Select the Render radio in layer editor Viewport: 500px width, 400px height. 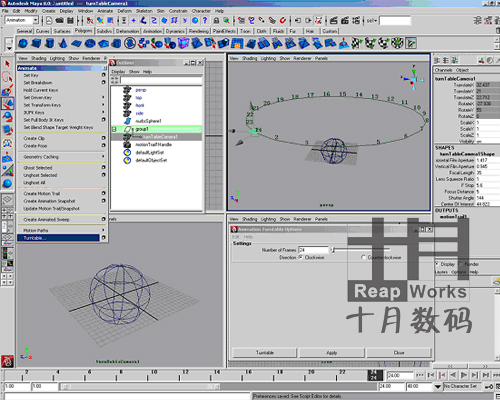pos(461,264)
